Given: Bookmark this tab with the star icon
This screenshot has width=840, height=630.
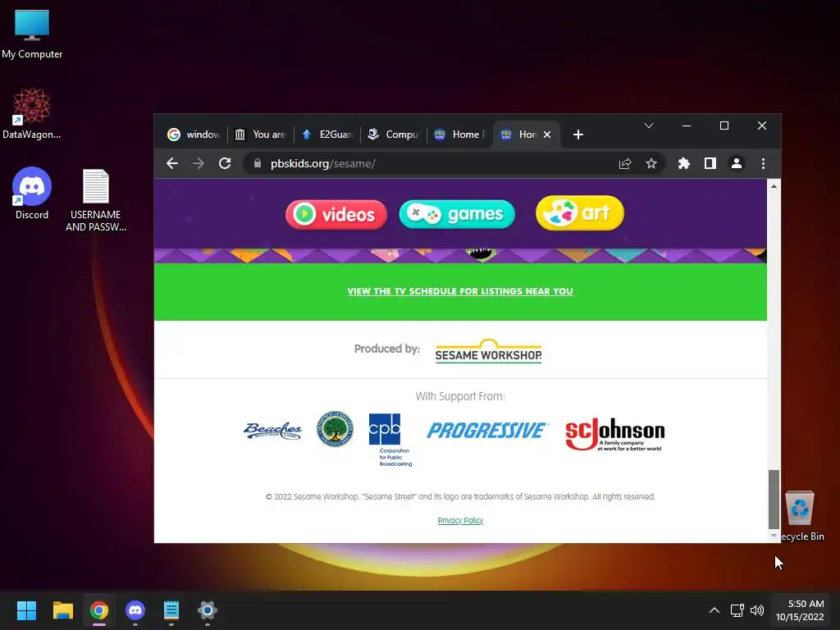Looking at the screenshot, I should coord(651,163).
